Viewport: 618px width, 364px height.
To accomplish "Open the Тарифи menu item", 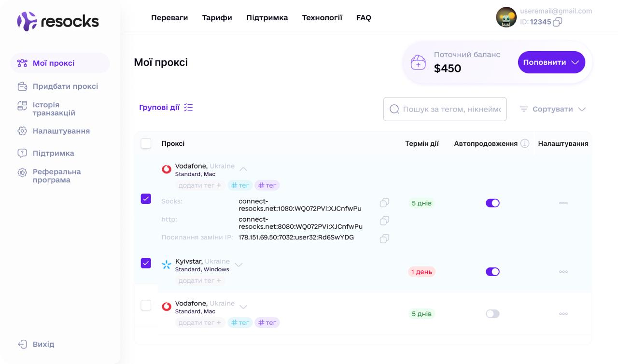I will 217,18.
